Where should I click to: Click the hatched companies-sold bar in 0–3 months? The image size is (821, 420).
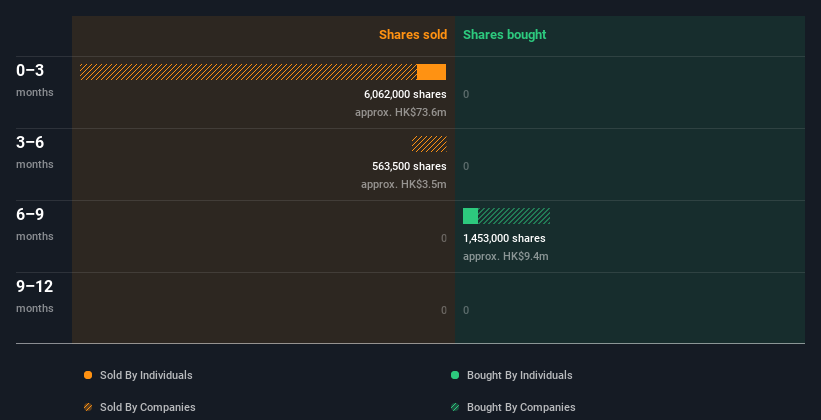tap(248, 72)
